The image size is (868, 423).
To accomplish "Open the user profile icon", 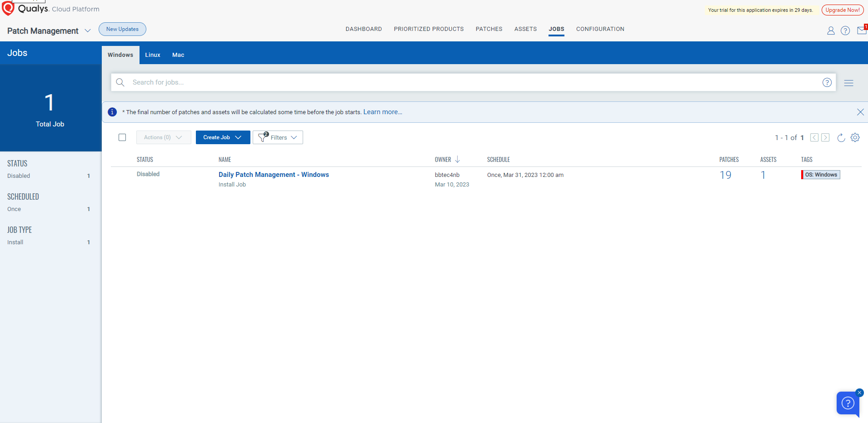I will [x=831, y=30].
